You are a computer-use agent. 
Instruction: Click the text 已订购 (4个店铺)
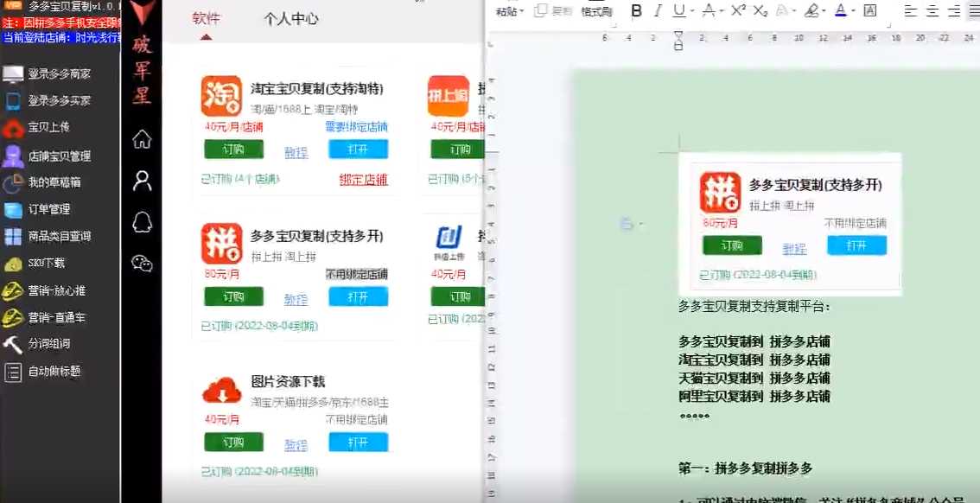click(x=240, y=180)
